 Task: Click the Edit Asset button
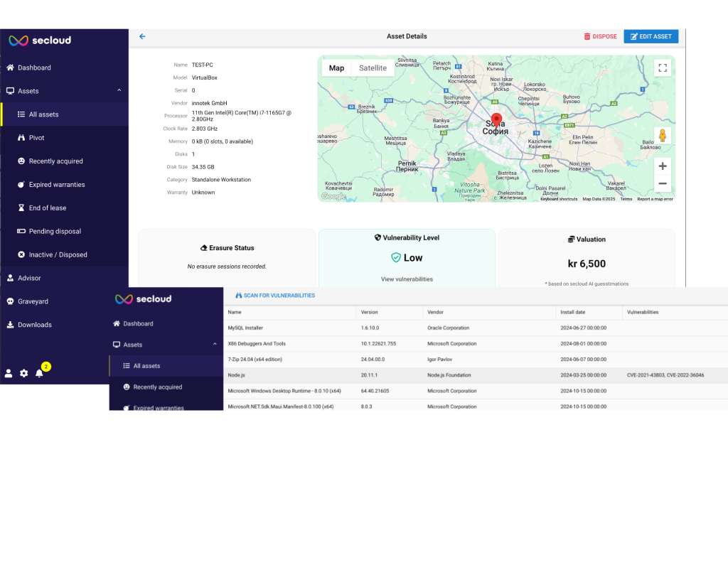pos(651,36)
